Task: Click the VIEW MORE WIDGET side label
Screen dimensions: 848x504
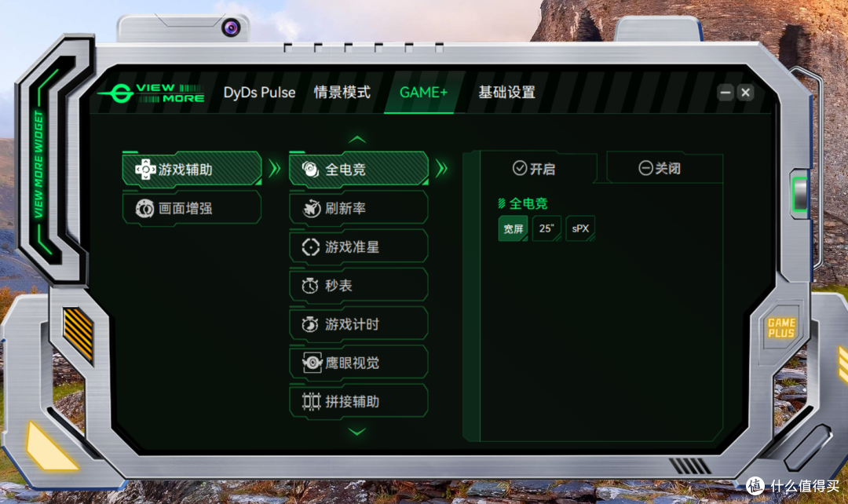Action: pos(38,164)
